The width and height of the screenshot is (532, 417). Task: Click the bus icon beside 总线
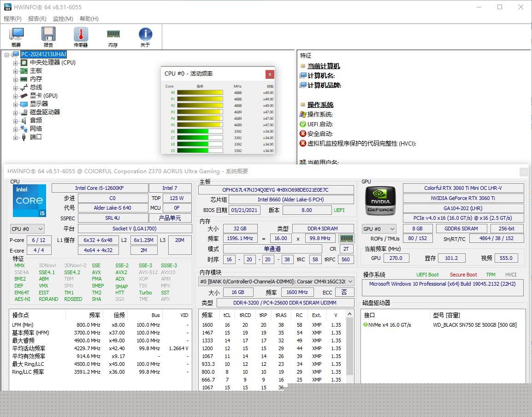pos(24,88)
